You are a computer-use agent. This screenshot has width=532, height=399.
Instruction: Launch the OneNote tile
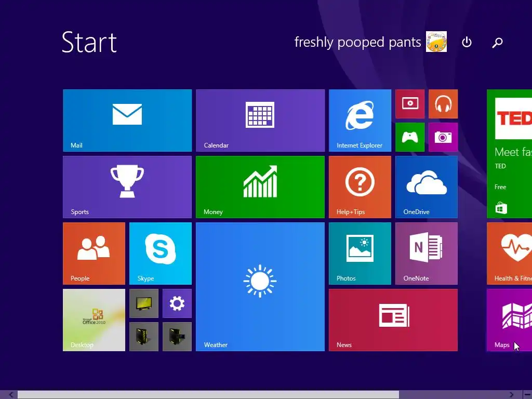pyautogui.click(x=427, y=254)
